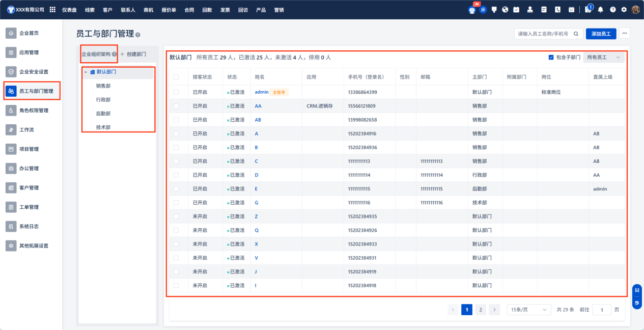Screen dimensions: 644x330
Task: Open the 合同 menu in top navigation
Action: [x=189, y=10]
